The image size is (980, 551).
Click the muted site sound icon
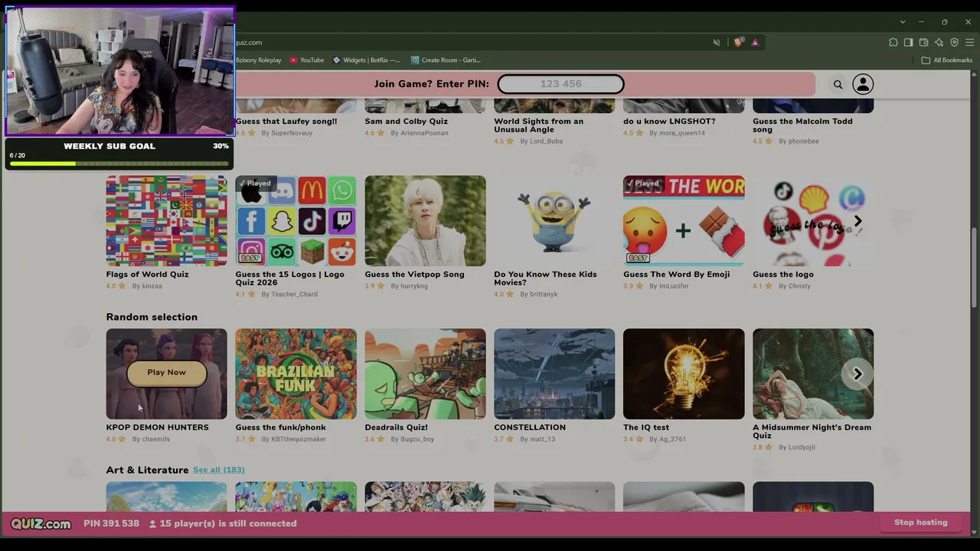coord(717,42)
